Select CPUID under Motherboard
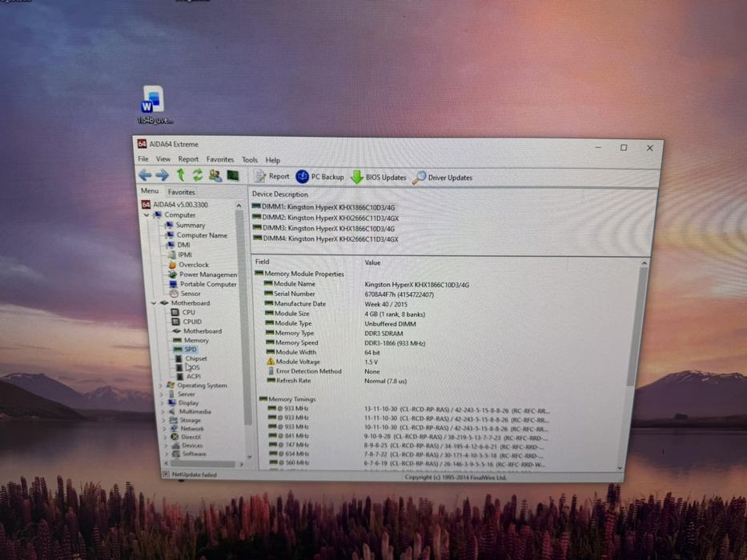This screenshot has height=560, width=747. [x=187, y=322]
